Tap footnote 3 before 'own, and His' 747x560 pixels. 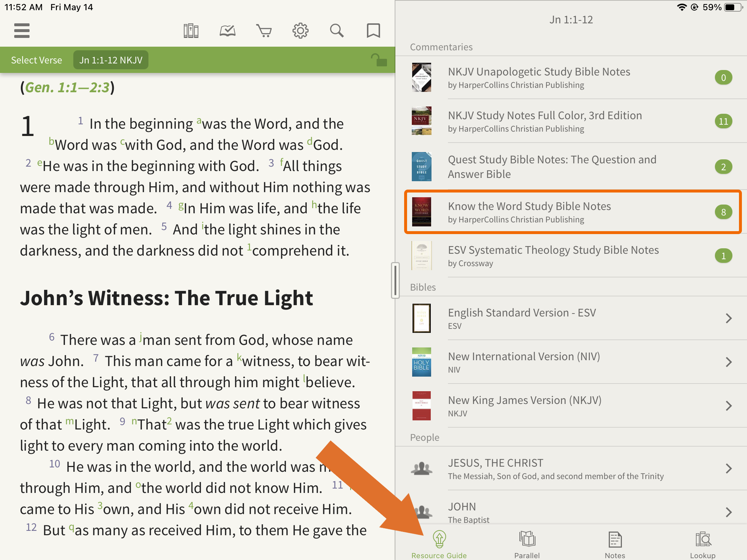(100, 505)
